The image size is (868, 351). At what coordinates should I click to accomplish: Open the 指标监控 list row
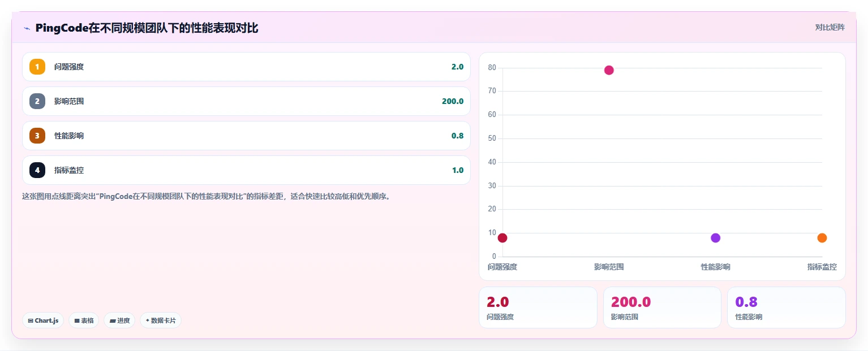tap(246, 170)
